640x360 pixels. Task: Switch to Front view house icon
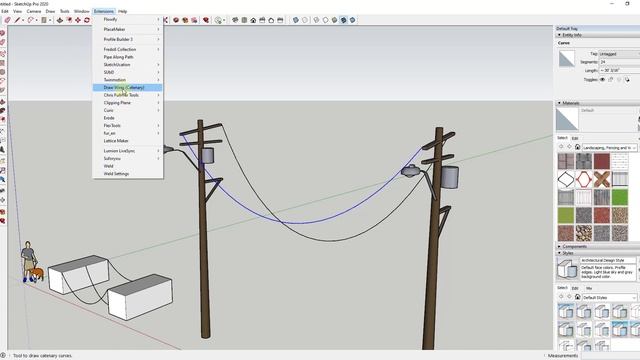pyautogui.click(x=253, y=20)
